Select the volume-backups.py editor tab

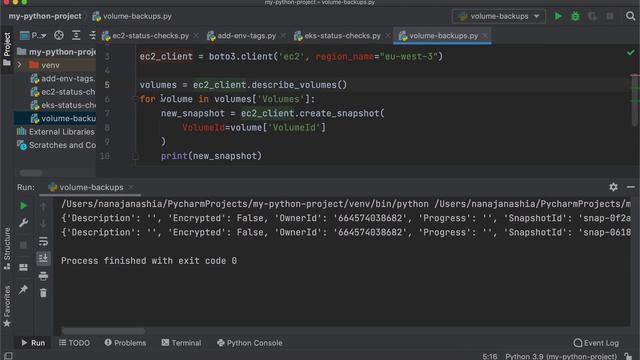[x=443, y=36]
